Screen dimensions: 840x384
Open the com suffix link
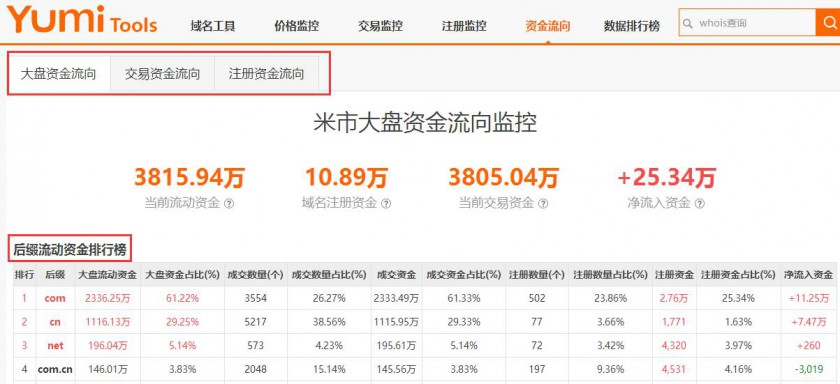point(55,298)
